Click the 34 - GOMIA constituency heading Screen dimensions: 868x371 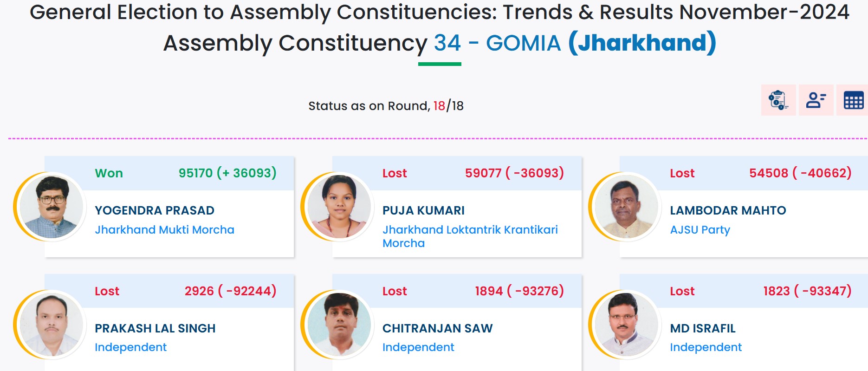(x=497, y=43)
